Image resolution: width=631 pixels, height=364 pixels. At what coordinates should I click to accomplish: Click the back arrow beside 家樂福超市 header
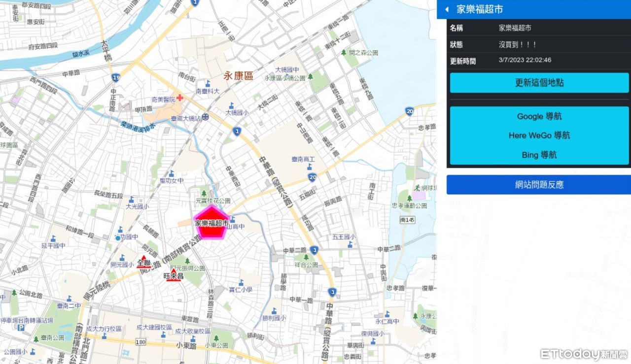click(x=447, y=9)
